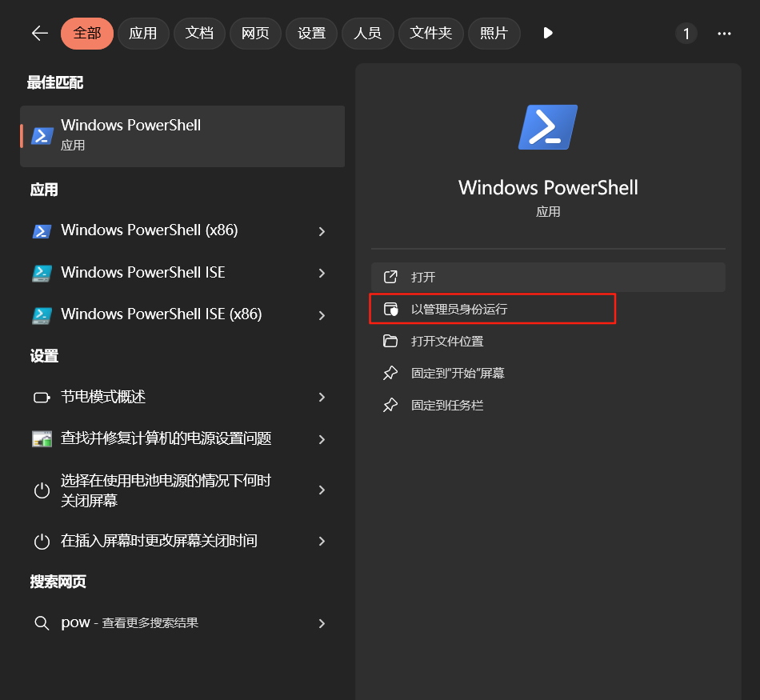Expand Windows PowerShell ISE chevron
Screen dimensions: 760x700
coord(322,274)
